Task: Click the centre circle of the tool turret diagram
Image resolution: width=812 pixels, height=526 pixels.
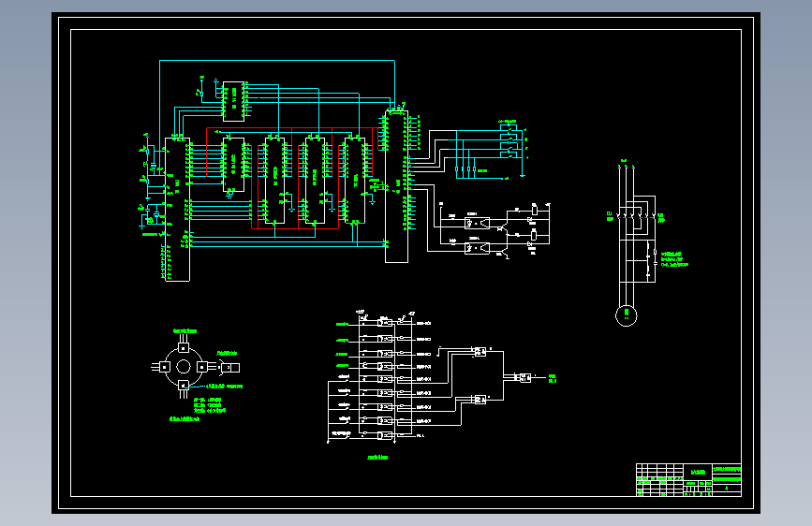Action: coord(184,367)
